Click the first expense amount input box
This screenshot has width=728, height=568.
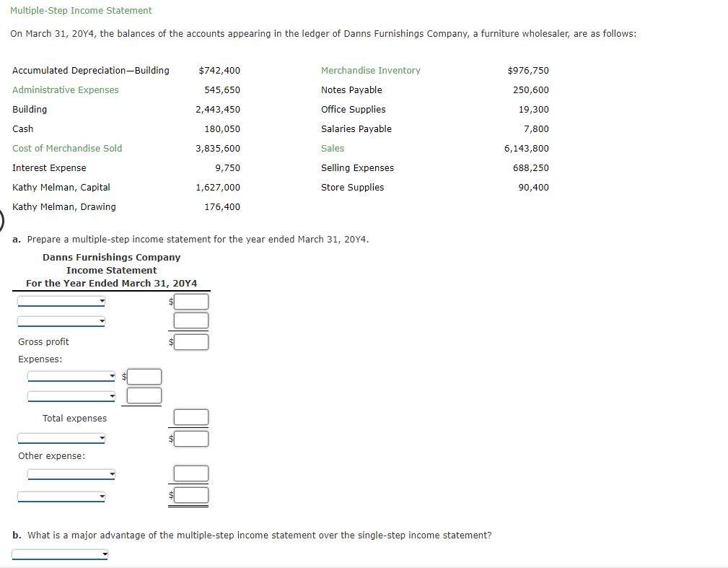pos(142,376)
